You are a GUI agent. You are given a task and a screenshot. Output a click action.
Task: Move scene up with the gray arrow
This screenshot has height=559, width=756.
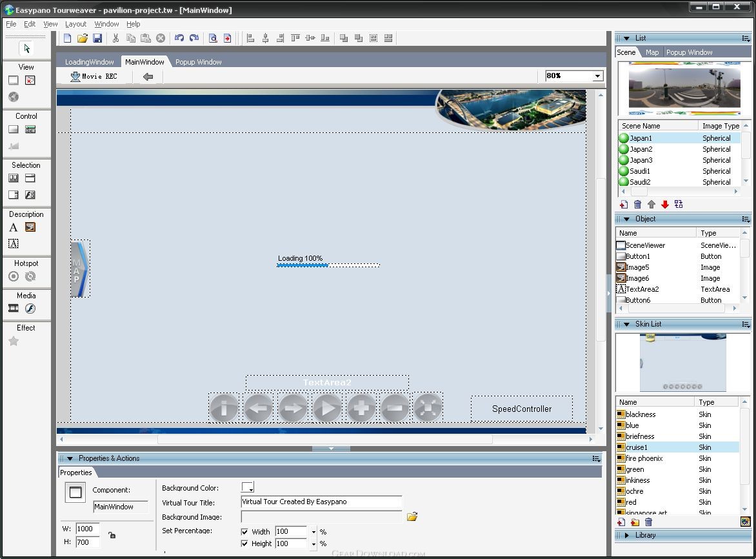point(652,205)
